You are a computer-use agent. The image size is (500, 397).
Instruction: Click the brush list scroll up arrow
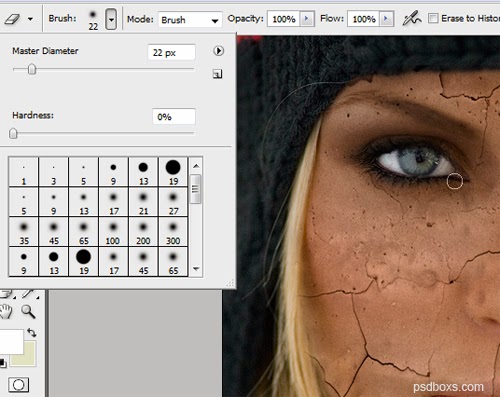pyautogui.click(x=196, y=166)
